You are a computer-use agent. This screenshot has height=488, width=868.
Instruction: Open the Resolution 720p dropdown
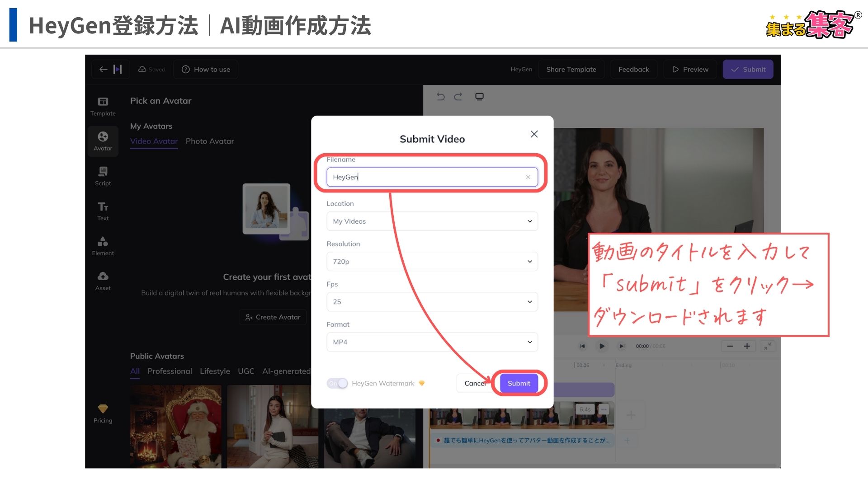(x=432, y=262)
